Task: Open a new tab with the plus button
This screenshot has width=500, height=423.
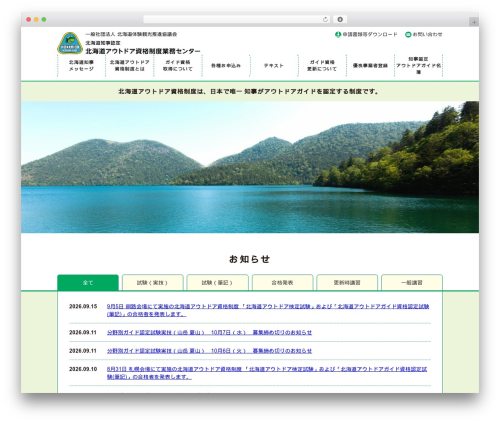Action: click(474, 22)
